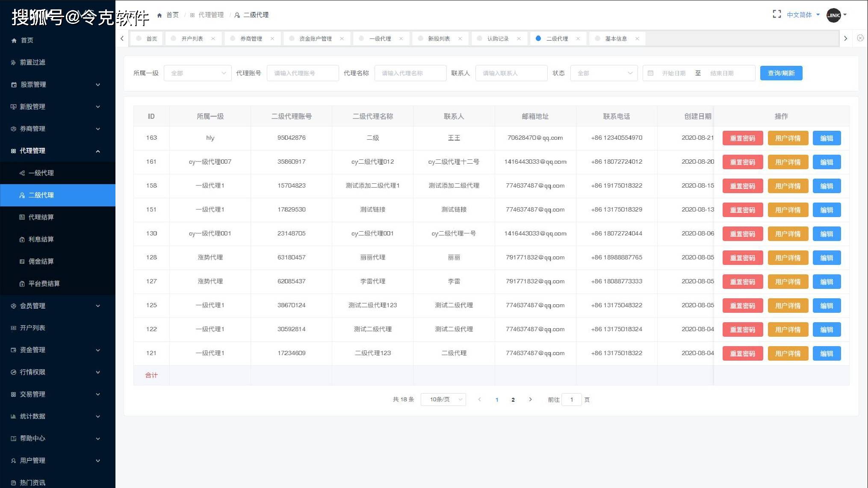Open 代理结算 submenu item
868x488 pixels.
point(58,217)
